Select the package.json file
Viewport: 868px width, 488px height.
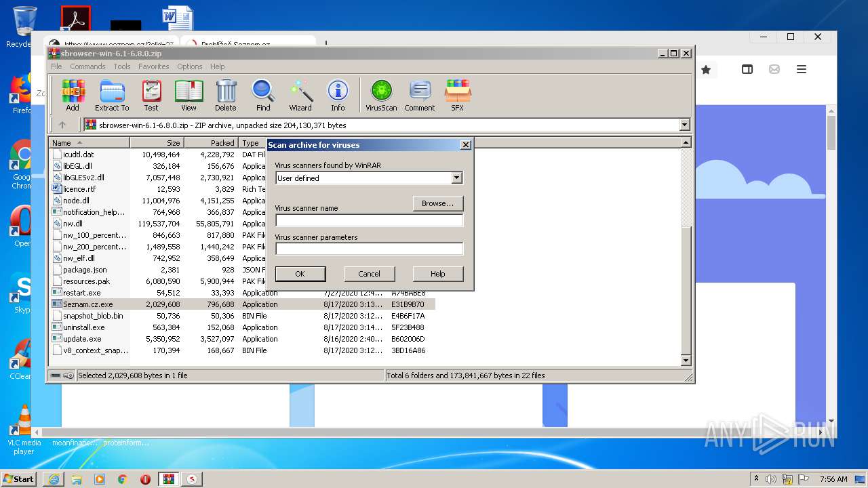85,270
